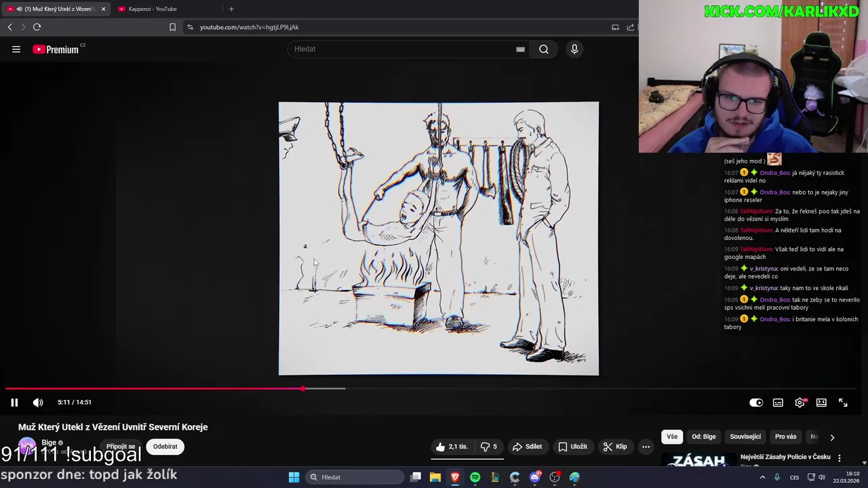
Task: Open the on-screen keyboard icon in search box
Action: 520,49
